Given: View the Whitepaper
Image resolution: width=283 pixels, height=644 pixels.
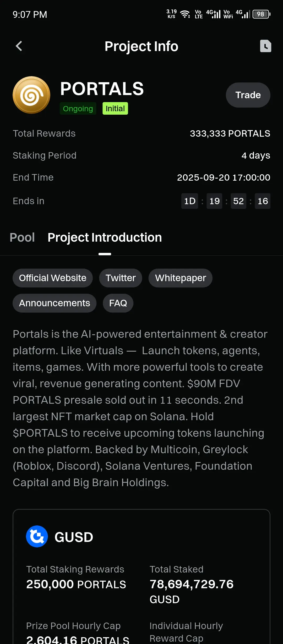Looking at the screenshot, I should 181,278.
